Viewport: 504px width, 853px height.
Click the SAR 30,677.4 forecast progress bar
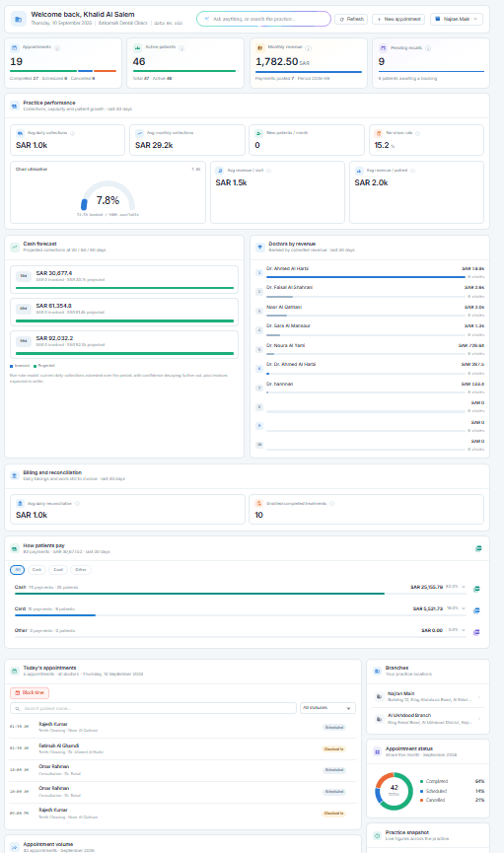pos(124,288)
